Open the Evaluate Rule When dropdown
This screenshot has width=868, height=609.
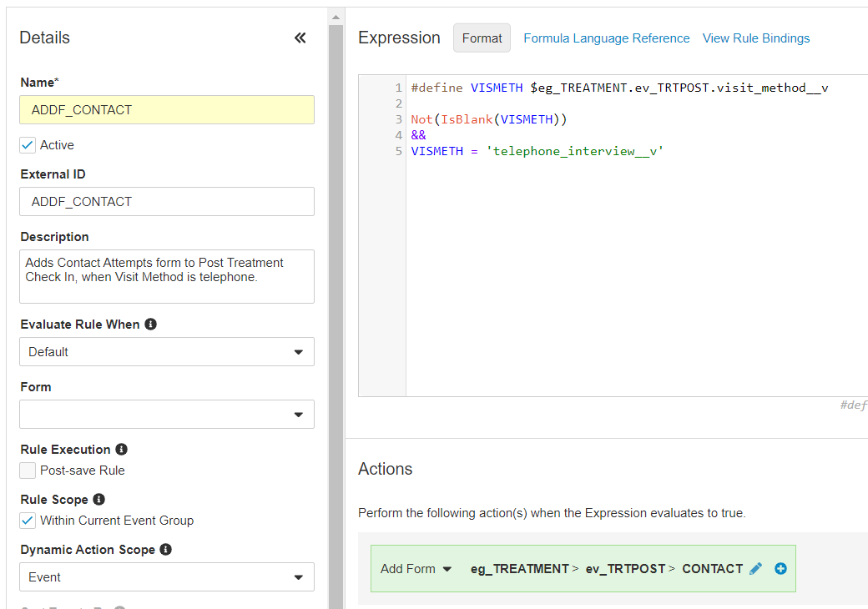(167, 352)
